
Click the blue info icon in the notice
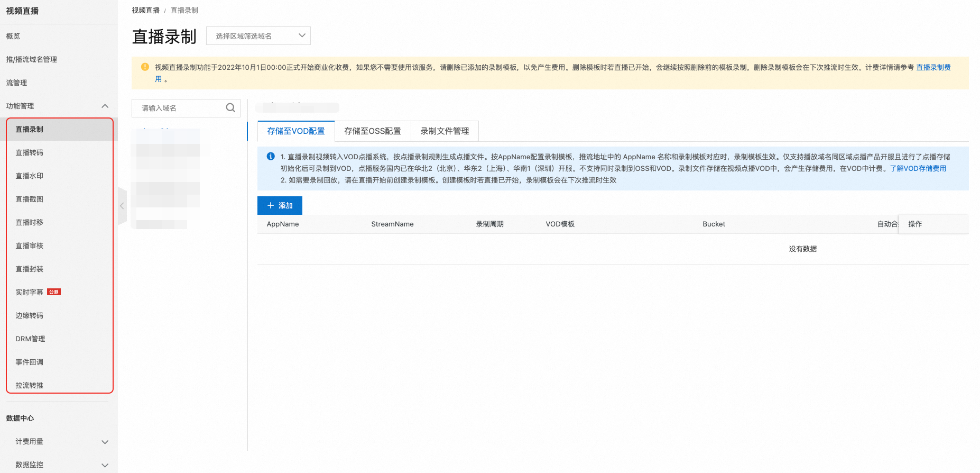[x=271, y=156]
